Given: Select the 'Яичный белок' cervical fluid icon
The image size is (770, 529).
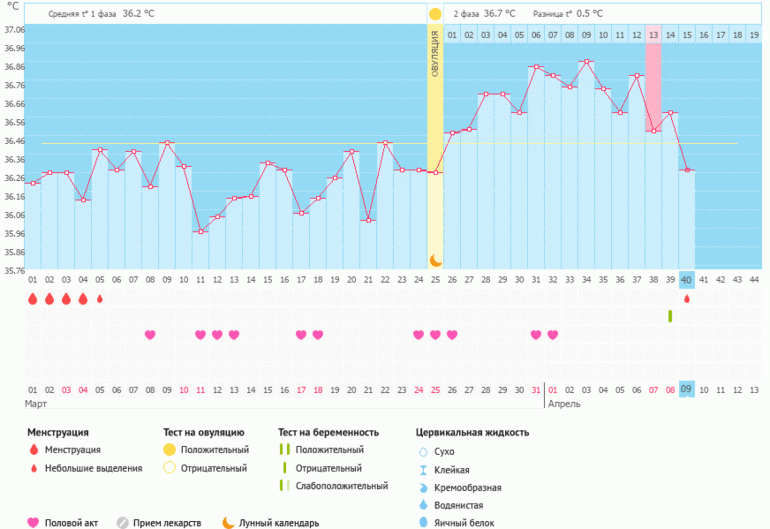Looking at the screenshot, I should 423,522.
